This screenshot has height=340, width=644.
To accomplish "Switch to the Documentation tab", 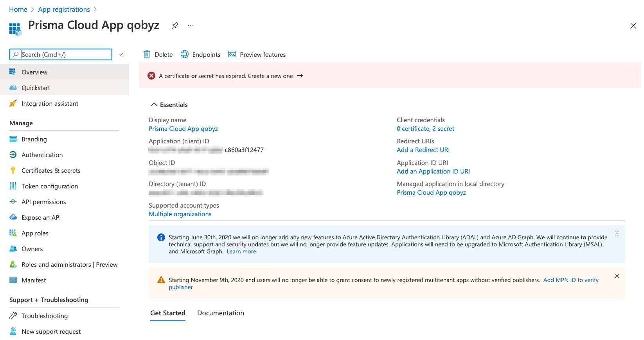I will [220, 313].
